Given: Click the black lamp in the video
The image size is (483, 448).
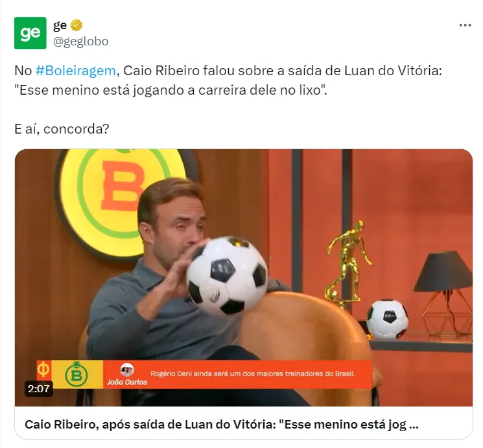Looking at the screenshot, I should 445,292.
